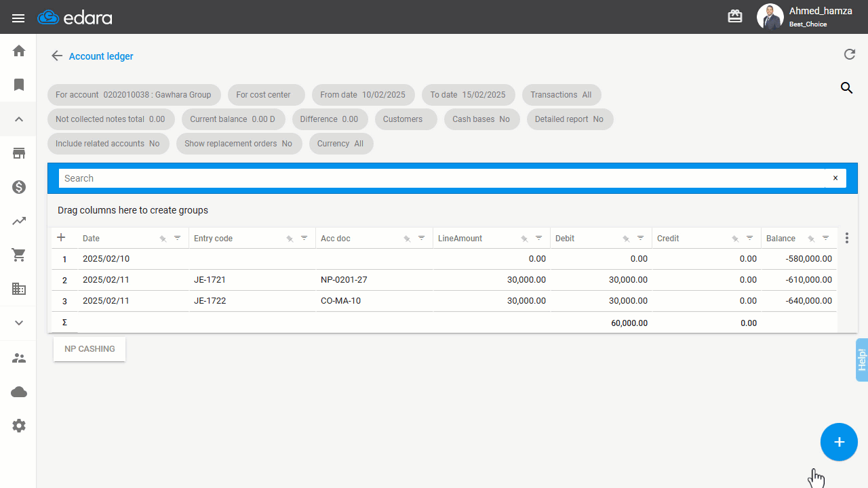Open the gift icon in top bar
The height and width of the screenshot is (488, 868).
[735, 16]
